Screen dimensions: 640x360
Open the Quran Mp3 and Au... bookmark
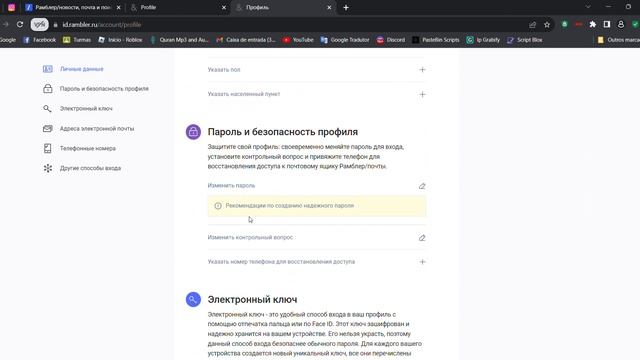(x=180, y=40)
